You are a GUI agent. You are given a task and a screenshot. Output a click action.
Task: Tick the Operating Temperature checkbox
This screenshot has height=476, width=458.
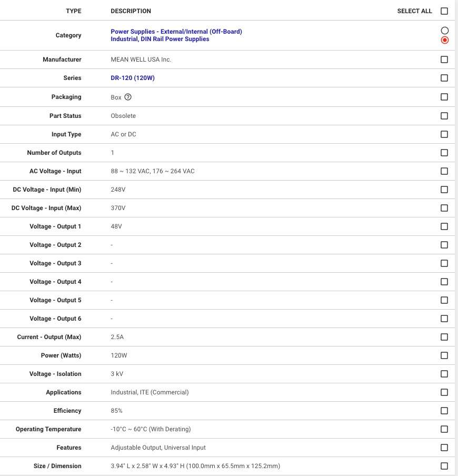click(x=444, y=429)
